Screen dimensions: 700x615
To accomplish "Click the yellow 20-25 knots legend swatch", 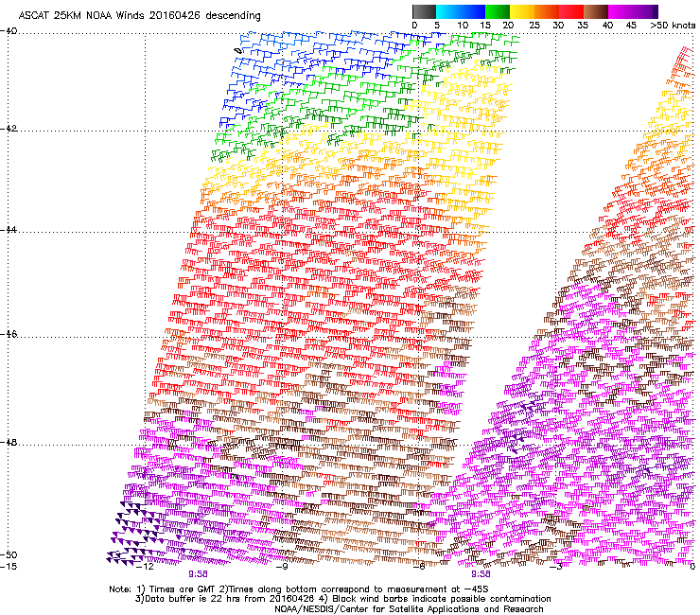I will click(x=522, y=11).
